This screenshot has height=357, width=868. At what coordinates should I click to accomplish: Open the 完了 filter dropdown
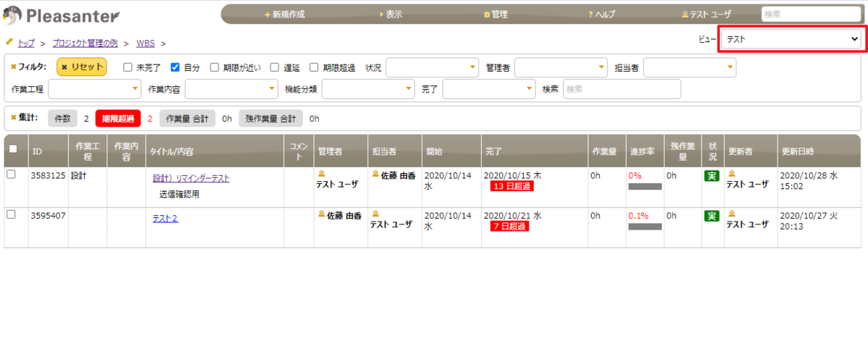489,89
